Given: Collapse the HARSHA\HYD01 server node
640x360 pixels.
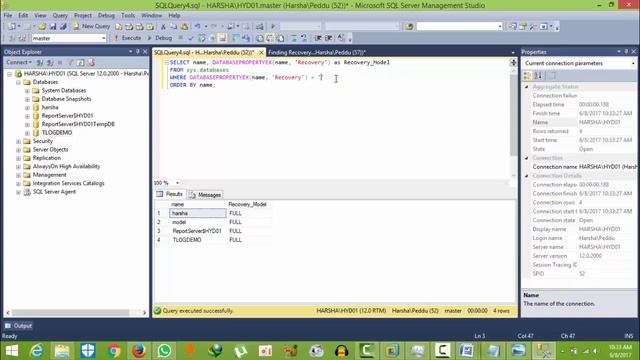Looking at the screenshot, I should click(9, 74).
